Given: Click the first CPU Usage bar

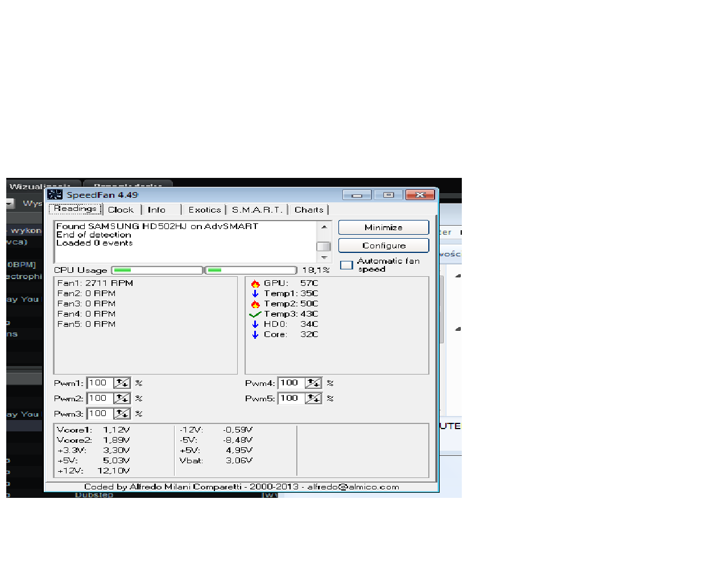Looking at the screenshot, I should (x=157, y=270).
